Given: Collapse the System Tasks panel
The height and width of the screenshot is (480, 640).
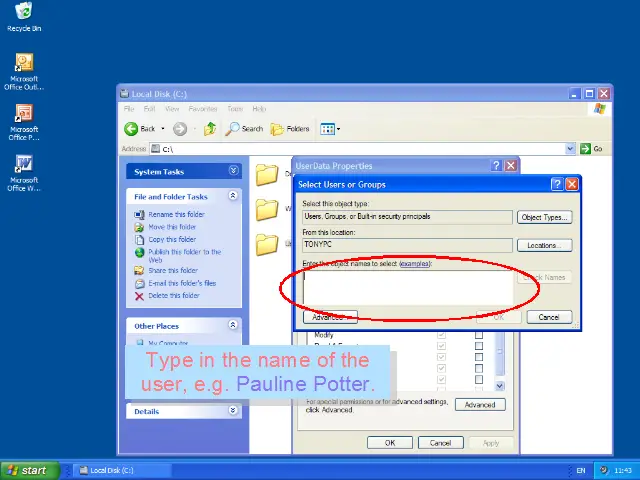Looking at the screenshot, I should (x=233, y=171).
